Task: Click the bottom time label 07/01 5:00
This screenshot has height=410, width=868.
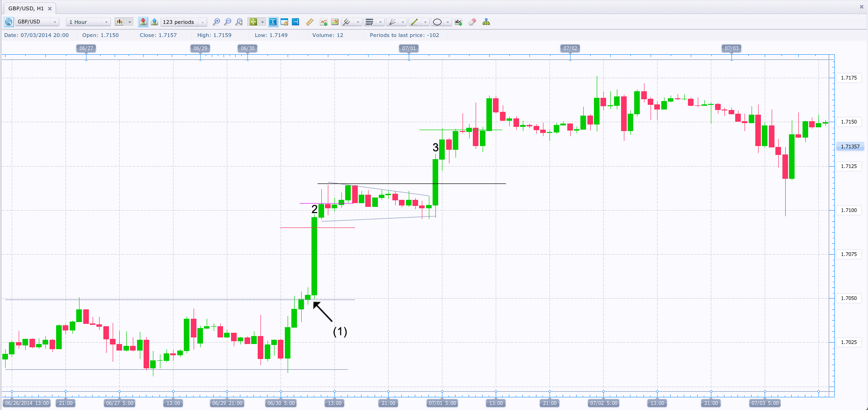Action: click(x=442, y=403)
